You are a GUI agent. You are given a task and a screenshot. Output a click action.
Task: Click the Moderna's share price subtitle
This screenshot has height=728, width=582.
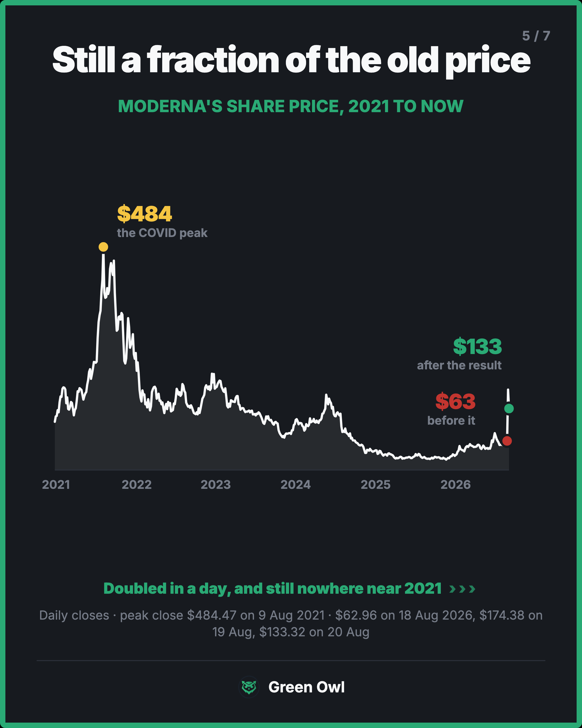tap(290, 106)
